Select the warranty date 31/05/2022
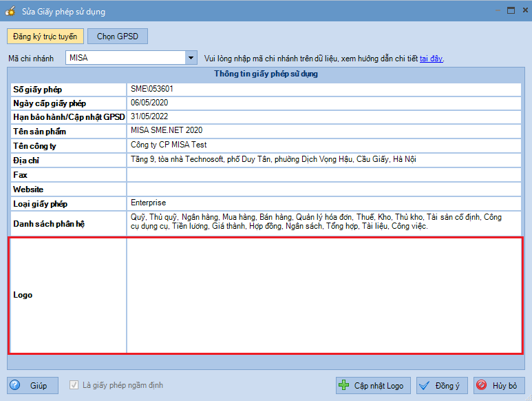The width and height of the screenshot is (532, 401). 149,116
